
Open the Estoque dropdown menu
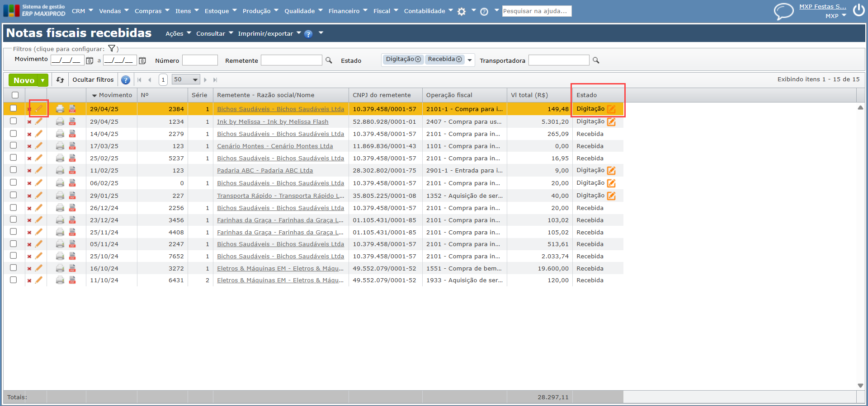[x=221, y=11]
